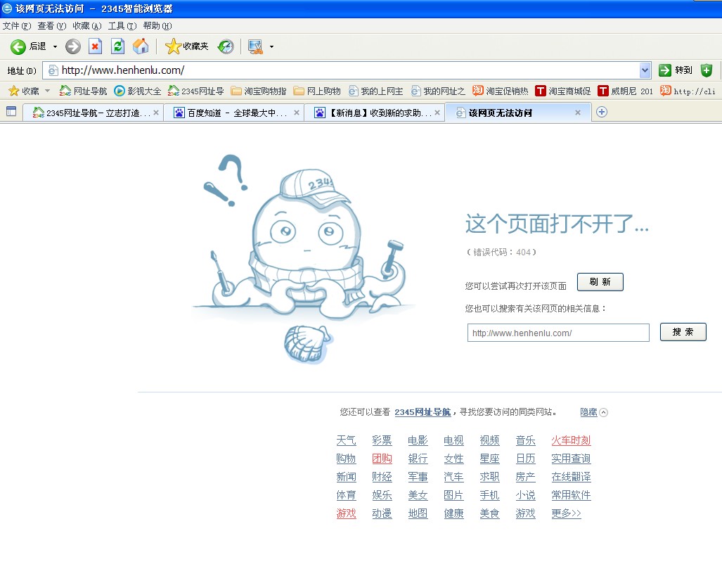The width and height of the screenshot is (722, 588).
Task: Open the 网上购物 bookmark folder
Action: click(317, 91)
